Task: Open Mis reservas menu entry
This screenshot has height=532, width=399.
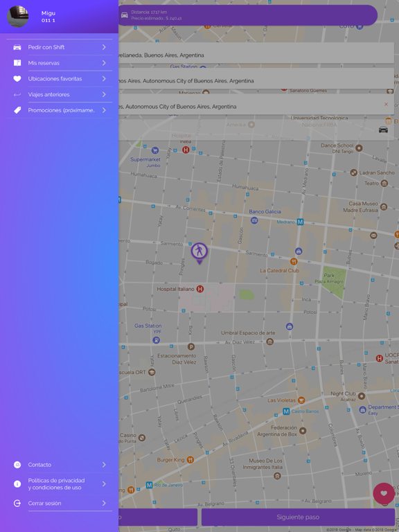Action: [59, 63]
